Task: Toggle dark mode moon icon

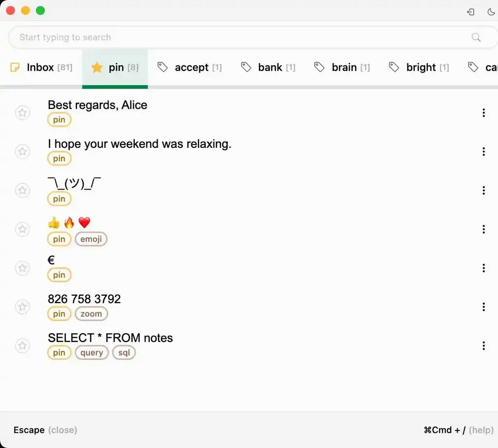Action: tap(491, 12)
